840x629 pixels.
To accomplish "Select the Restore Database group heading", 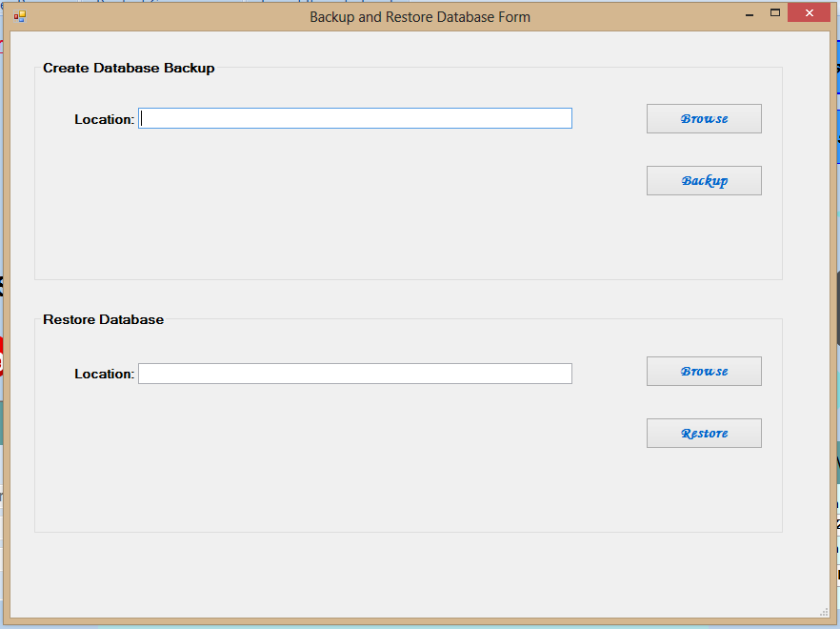I will (x=104, y=319).
